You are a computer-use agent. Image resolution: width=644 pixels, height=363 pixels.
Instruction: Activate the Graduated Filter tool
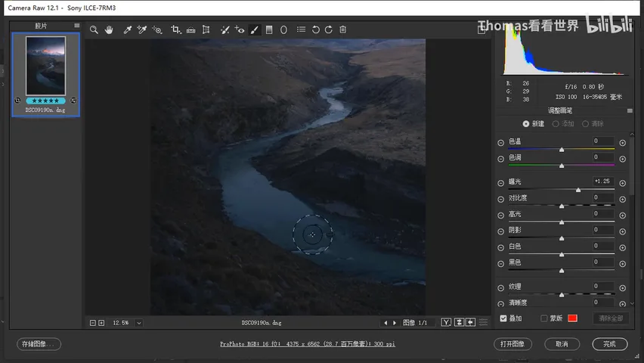[x=269, y=29]
